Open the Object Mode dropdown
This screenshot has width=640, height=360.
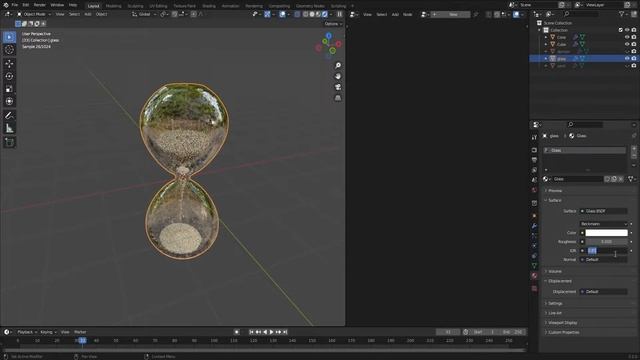point(34,14)
